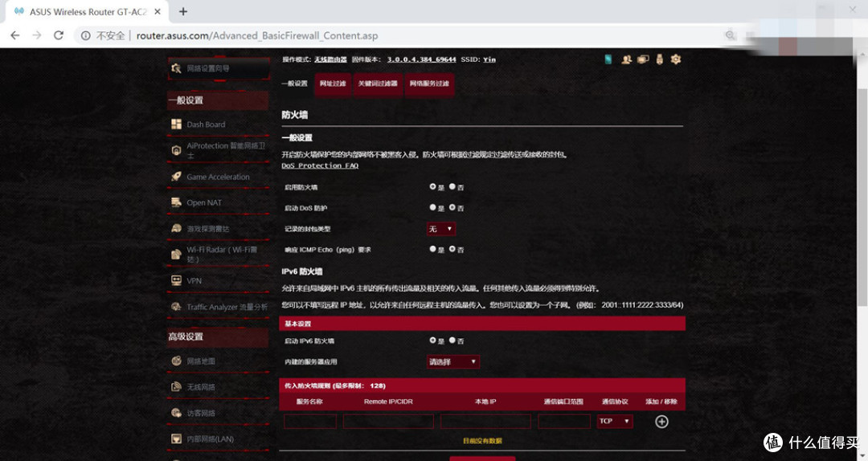Set ICMP Echo (ping) response to 否
Image resolution: width=868 pixels, height=461 pixels.
[452, 249]
